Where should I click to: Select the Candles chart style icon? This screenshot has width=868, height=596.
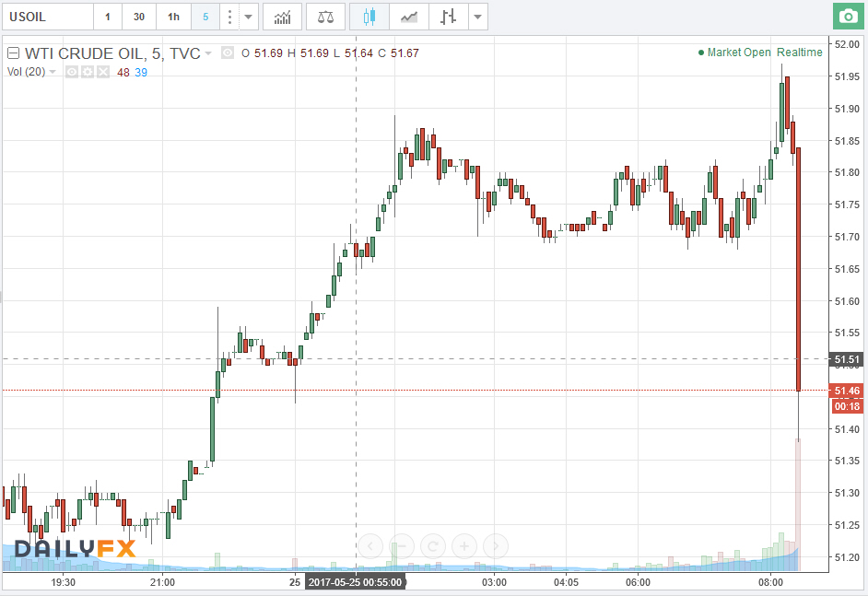click(x=369, y=17)
